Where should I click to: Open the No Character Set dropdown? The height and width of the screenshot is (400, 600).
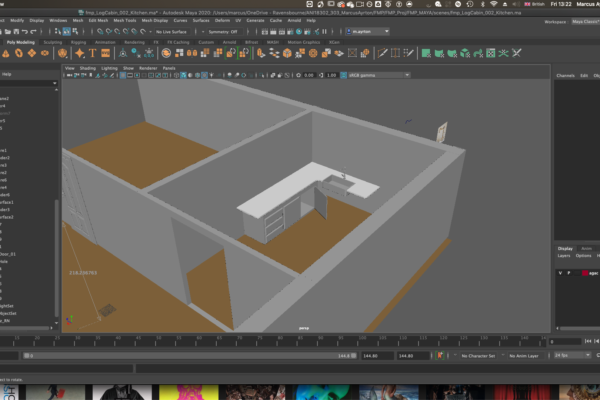tap(478, 356)
